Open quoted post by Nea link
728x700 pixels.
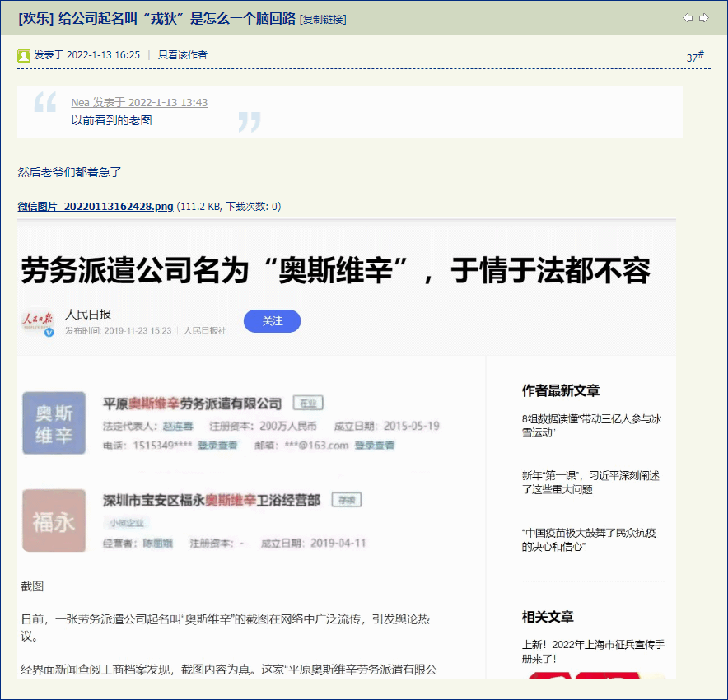click(139, 102)
